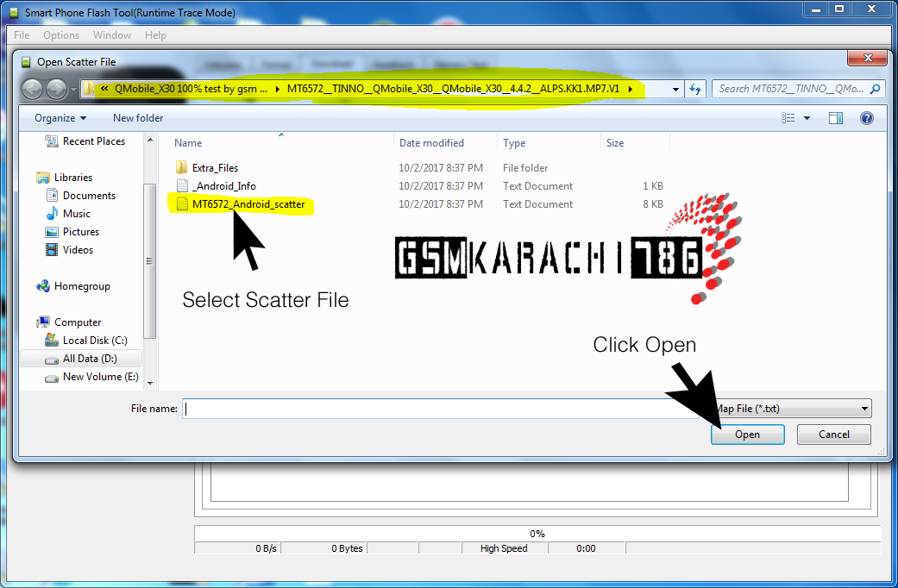898x588 pixels.
Task: Click the File name input field
Action: [x=441, y=409]
